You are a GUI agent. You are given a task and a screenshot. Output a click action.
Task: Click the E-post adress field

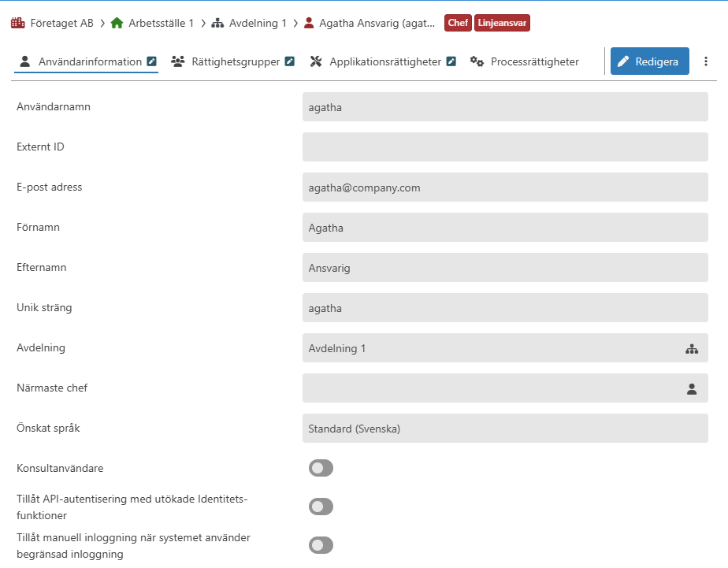tap(505, 187)
